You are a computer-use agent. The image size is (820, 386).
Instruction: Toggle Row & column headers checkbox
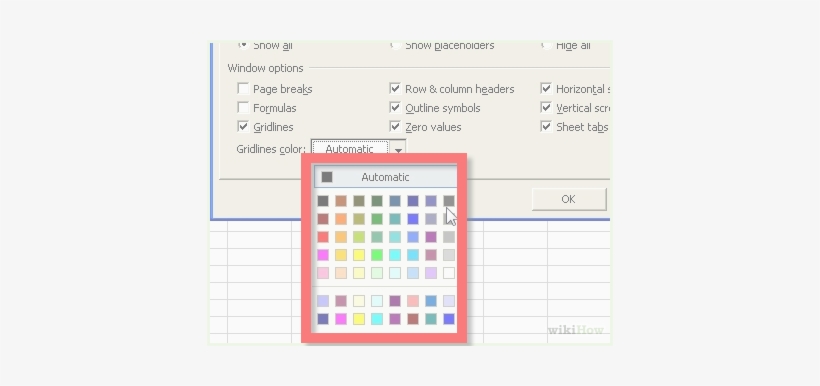[395, 88]
